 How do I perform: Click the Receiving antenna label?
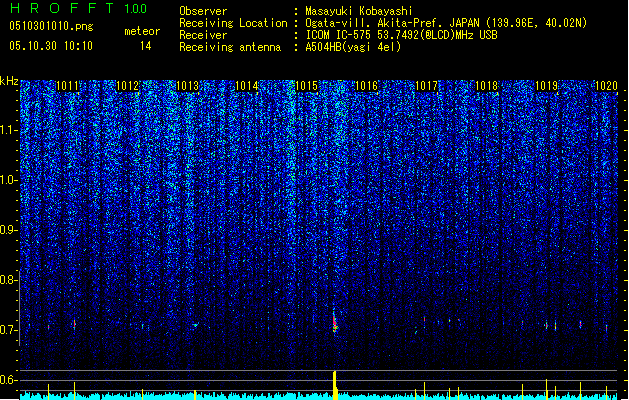tap(230, 47)
